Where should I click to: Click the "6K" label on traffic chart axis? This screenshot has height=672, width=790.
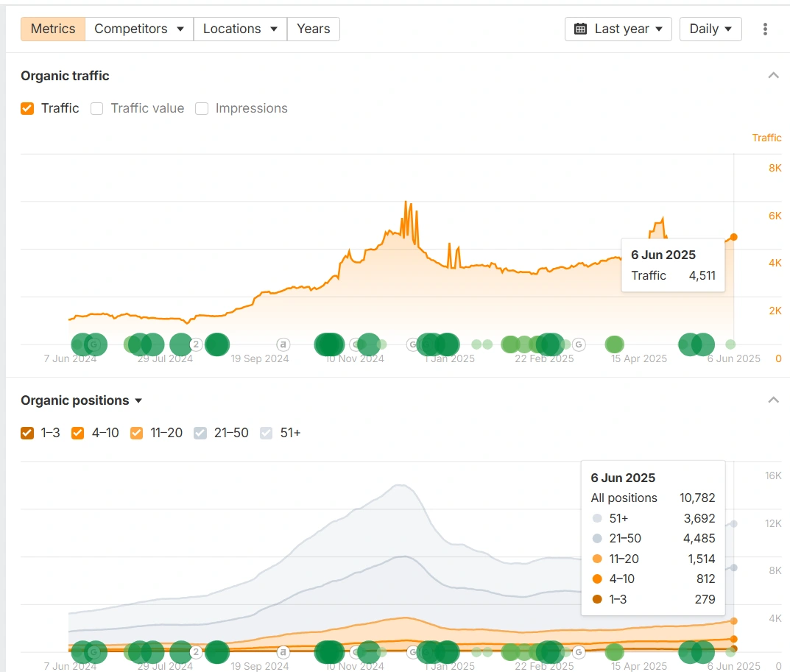tap(775, 216)
